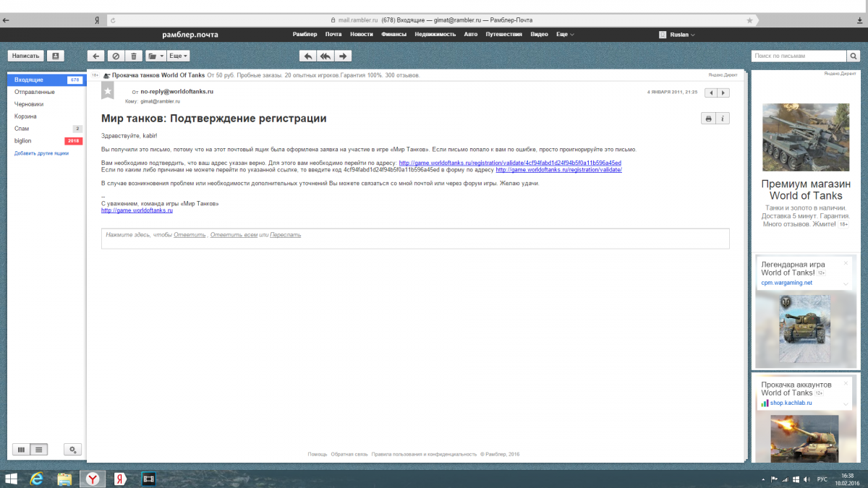Reply to the sender arrow icon

pos(307,56)
